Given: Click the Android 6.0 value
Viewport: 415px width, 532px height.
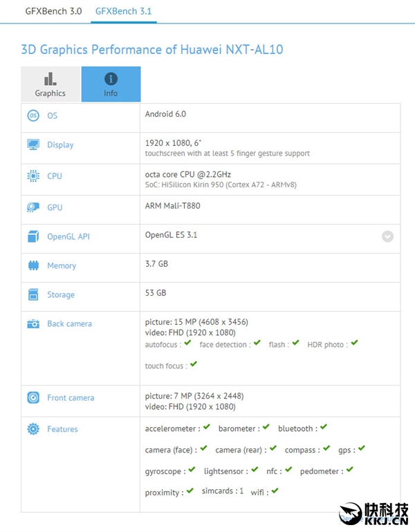Looking at the screenshot, I should pos(166,114).
